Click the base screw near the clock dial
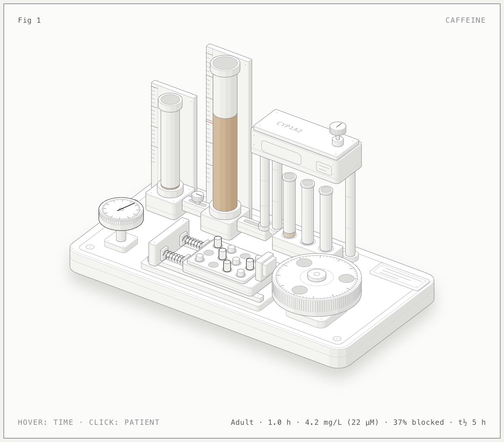 [x=90, y=247]
